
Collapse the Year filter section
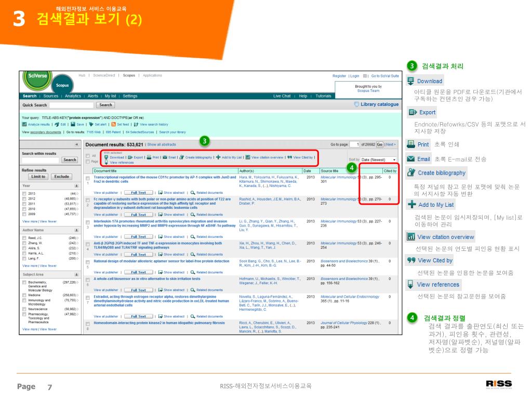click(x=76, y=186)
